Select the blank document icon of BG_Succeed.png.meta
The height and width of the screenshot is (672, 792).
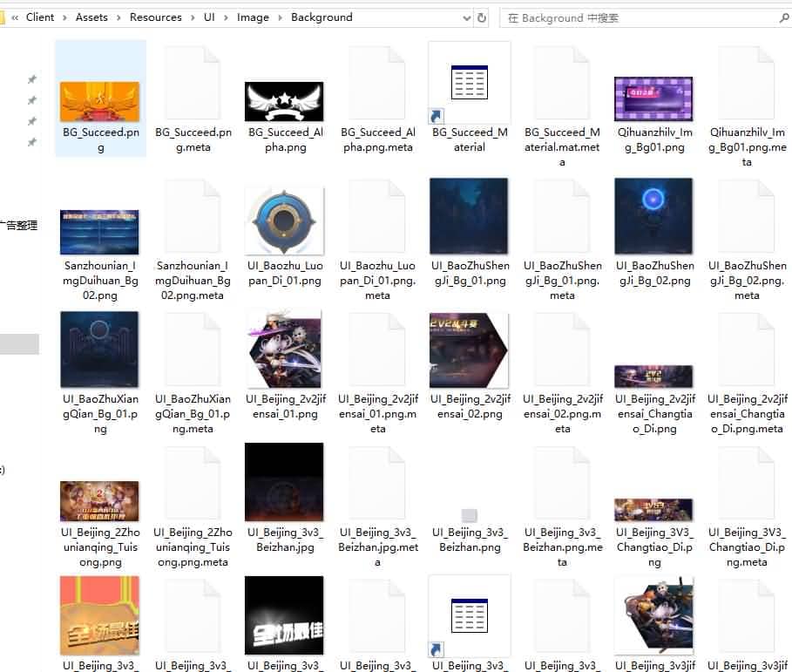pyautogui.click(x=193, y=81)
